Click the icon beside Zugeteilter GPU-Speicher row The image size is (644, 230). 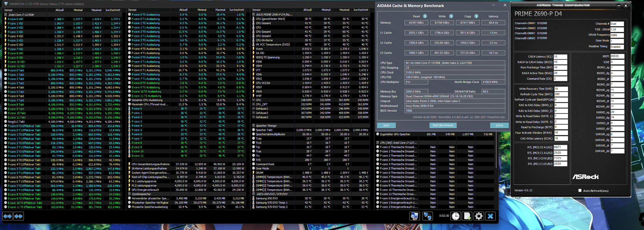tap(378, 134)
